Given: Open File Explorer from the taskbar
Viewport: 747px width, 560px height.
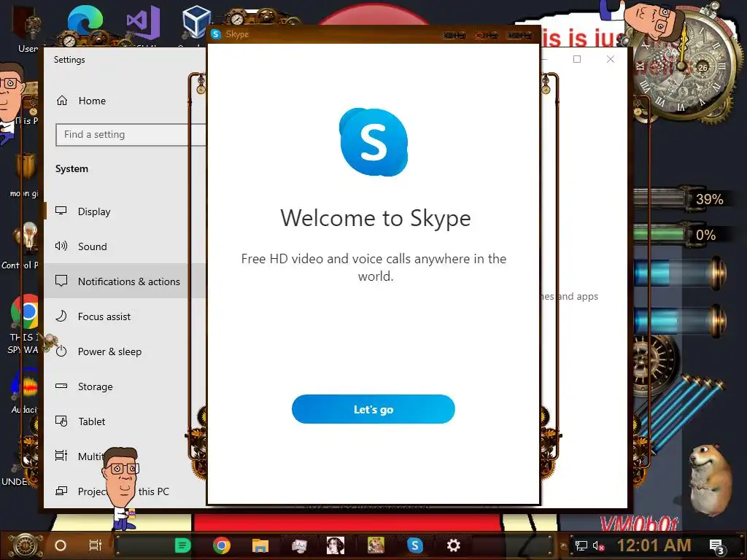Looking at the screenshot, I should (260, 545).
